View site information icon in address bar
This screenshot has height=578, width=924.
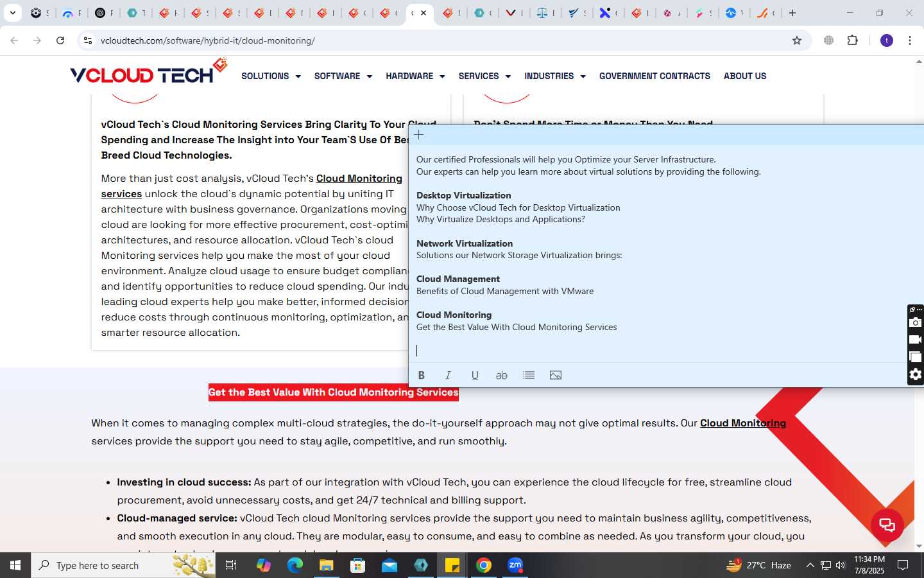[88, 40]
